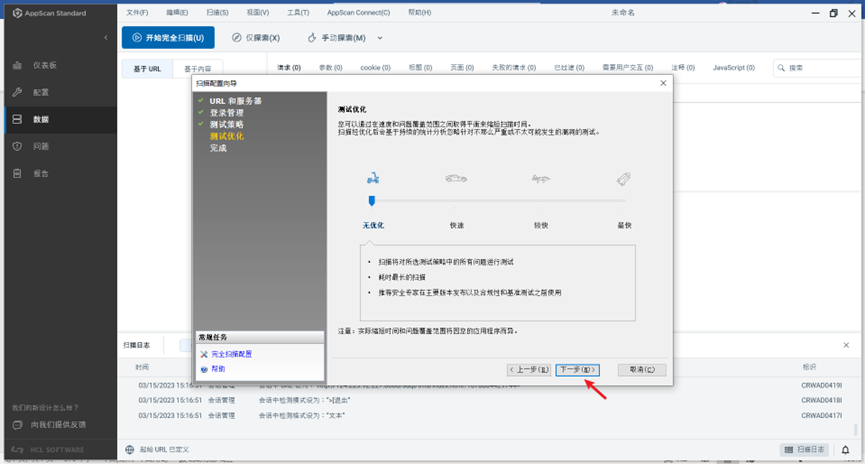Click the car icon for fast optimization
The width and height of the screenshot is (865, 464).
(456, 178)
